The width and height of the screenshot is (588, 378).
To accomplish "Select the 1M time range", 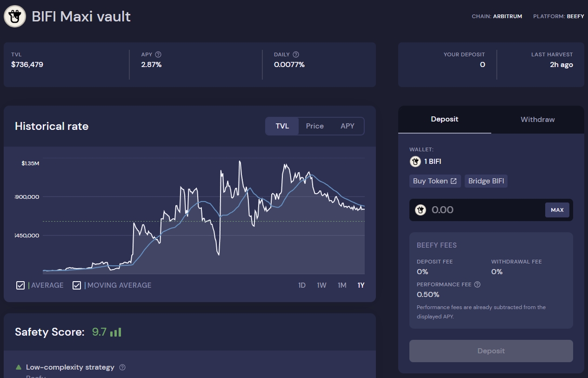I will click(x=342, y=285).
